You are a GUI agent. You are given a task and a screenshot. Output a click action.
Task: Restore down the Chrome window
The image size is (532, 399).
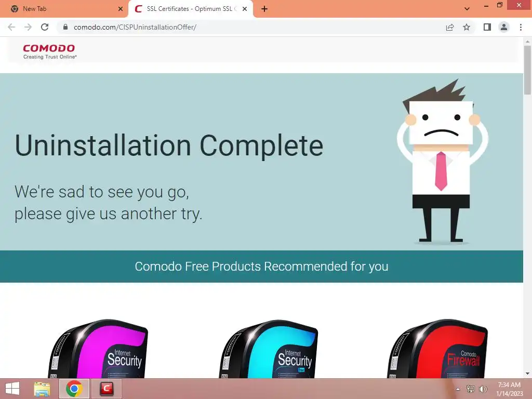point(500,5)
